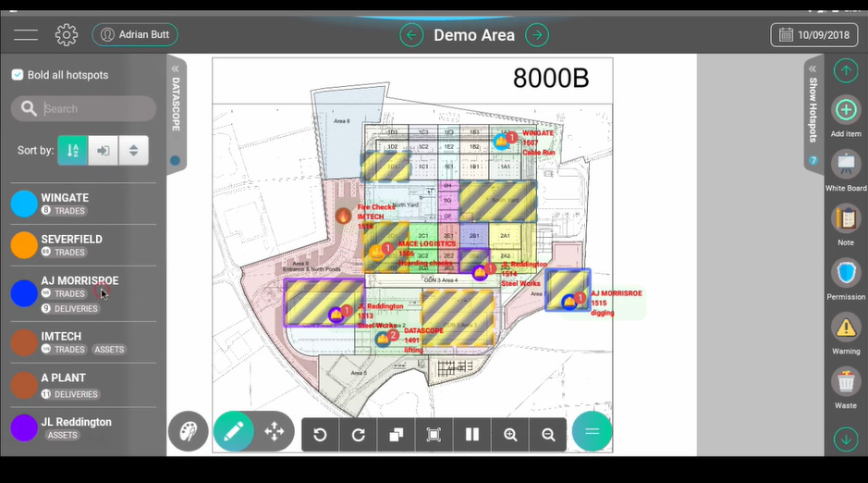Select the pencil draw tool

pos(233,431)
